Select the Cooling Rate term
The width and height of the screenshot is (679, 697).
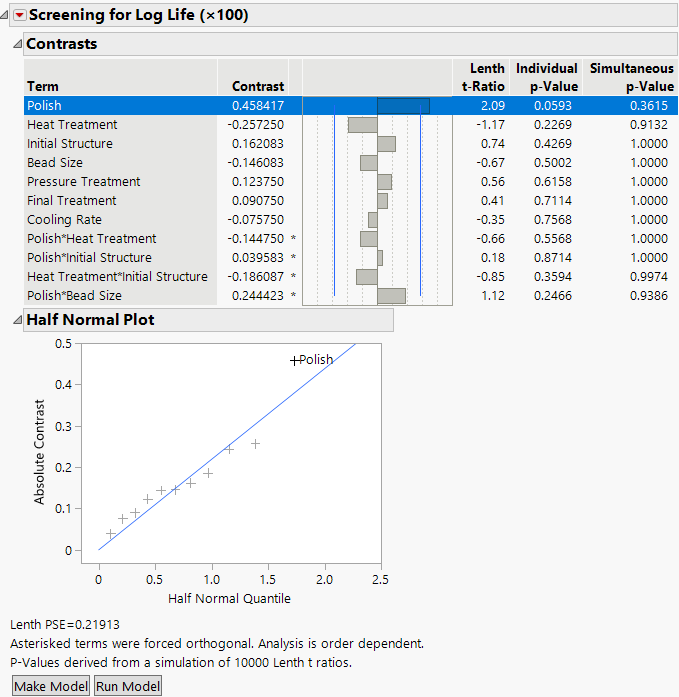point(64,220)
